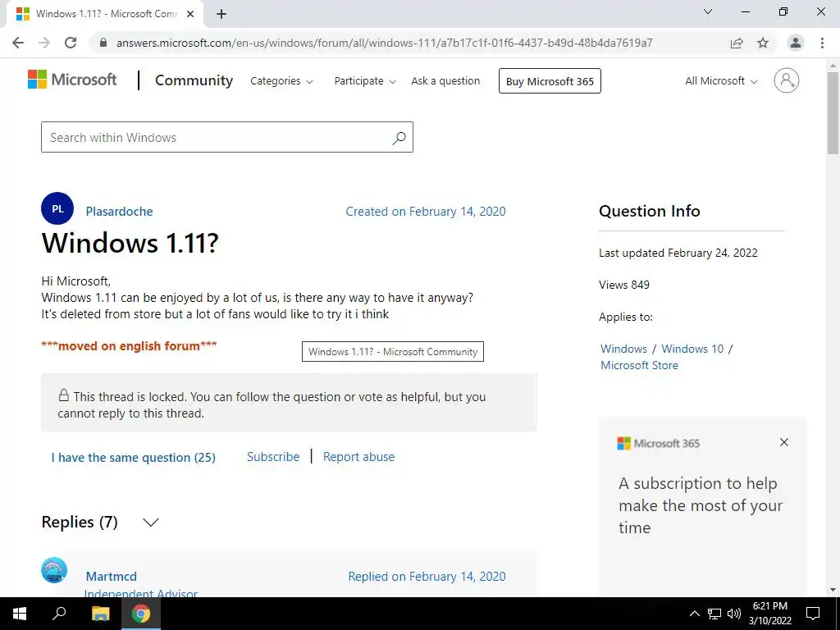Image resolution: width=840 pixels, height=630 pixels.
Task: Click 'Last updated February 24, 2022' text
Action: [x=678, y=253]
